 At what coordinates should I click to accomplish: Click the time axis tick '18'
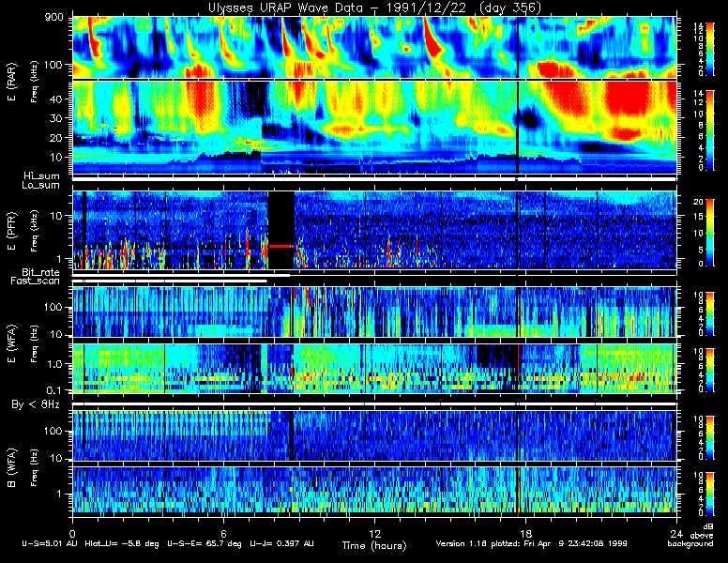point(525,533)
